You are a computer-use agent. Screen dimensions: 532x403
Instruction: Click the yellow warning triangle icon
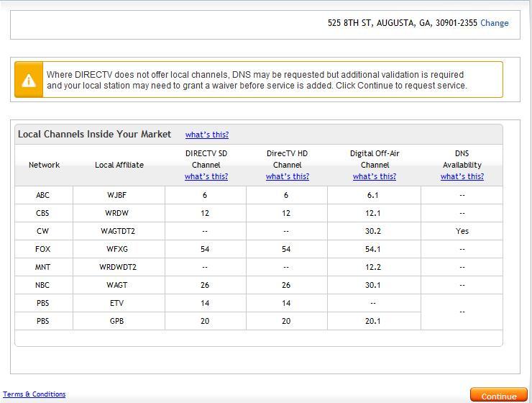[x=29, y=80]
